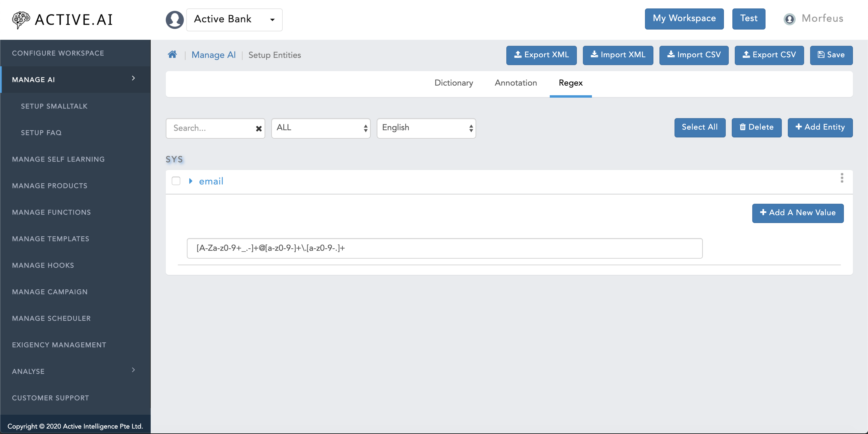This screenshot has width=868, height=434.
Task: Open Customer Support
Action: (x=51, y=398)
